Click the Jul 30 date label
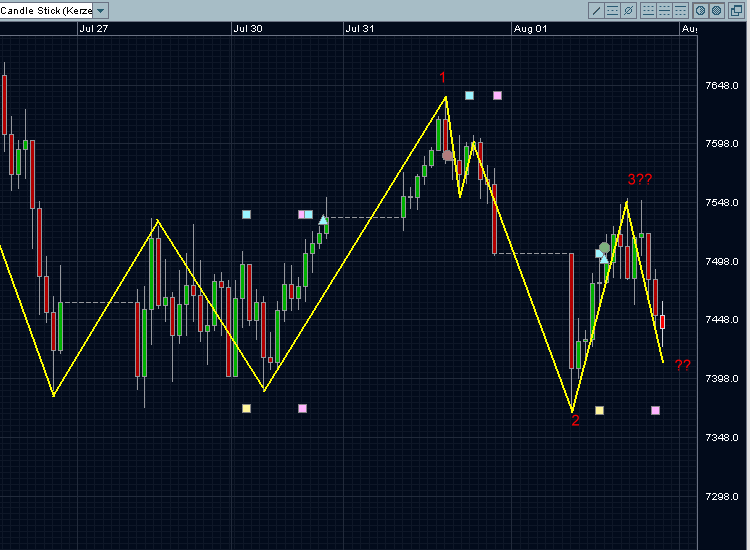 click(x=247, y=29)
